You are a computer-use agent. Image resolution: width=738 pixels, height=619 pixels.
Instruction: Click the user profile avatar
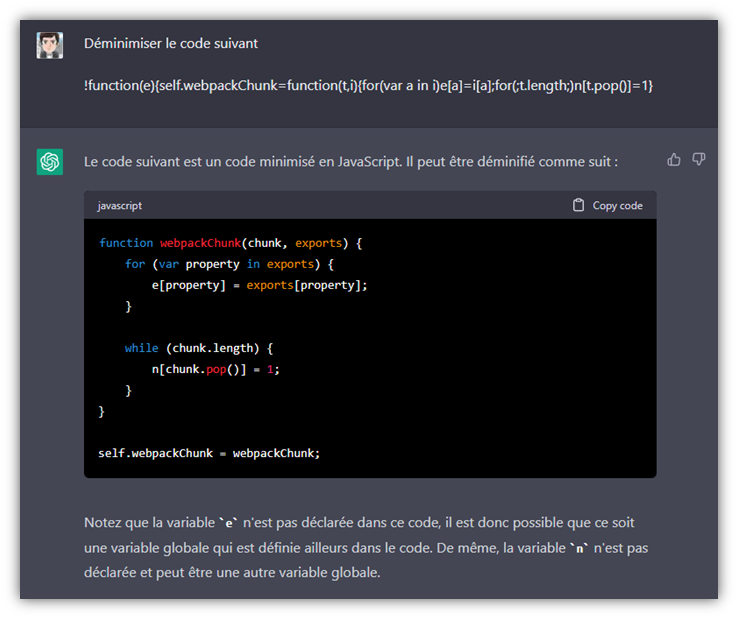[50, 45]
